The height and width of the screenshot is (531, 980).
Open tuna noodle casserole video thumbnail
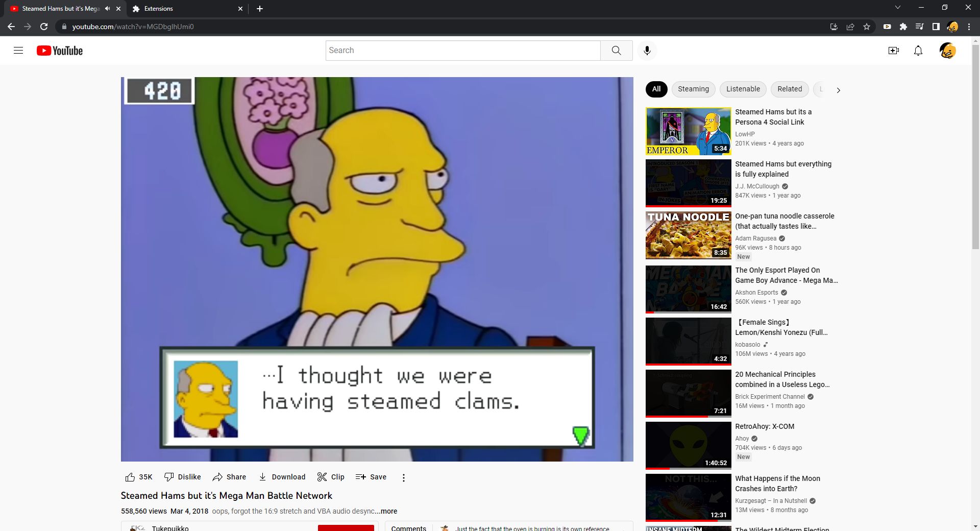(689, 235)
